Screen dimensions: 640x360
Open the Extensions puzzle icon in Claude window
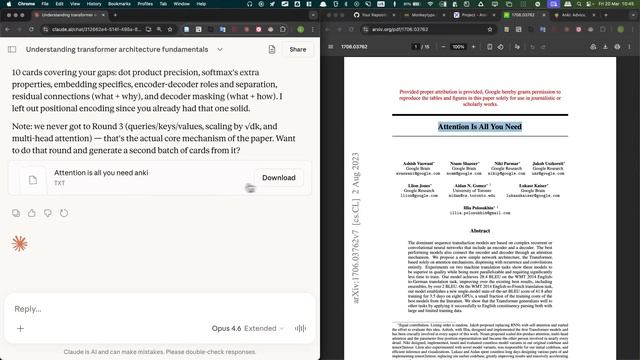click(282, 29)
